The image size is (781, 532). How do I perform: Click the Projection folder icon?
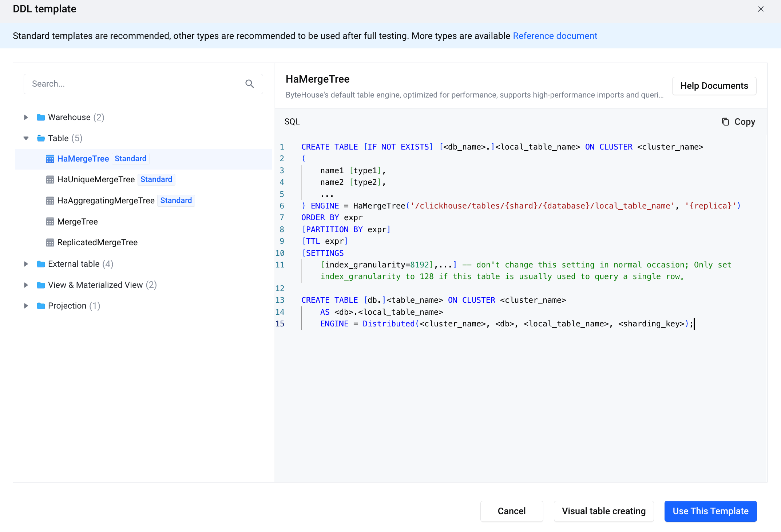[x=41, y=306]
